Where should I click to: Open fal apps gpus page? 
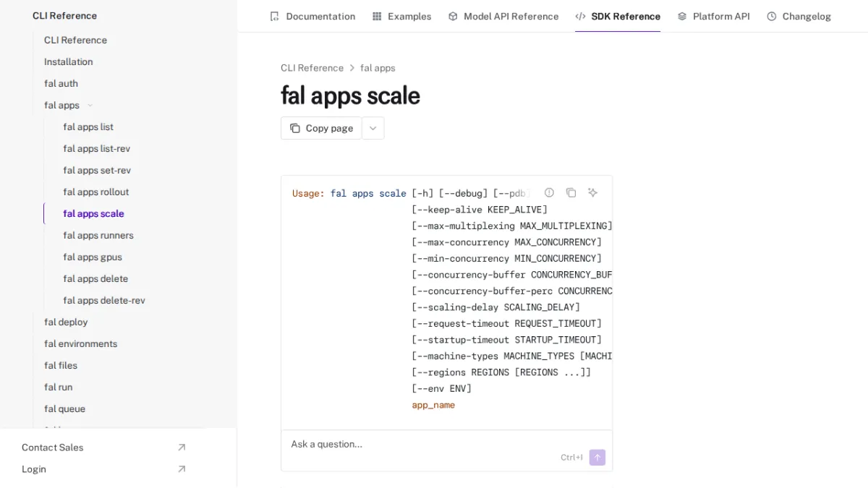[92, 257]
